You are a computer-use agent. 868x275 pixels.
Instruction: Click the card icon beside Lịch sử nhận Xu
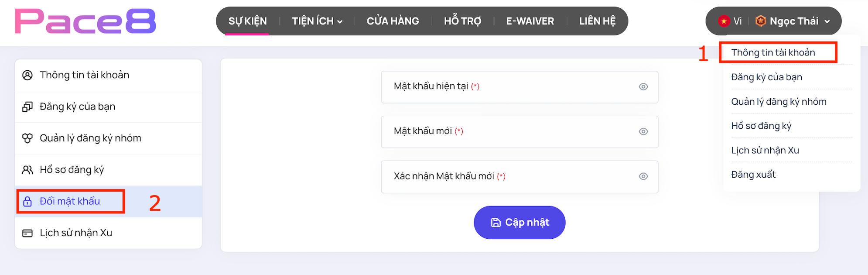click(x=27, y=233)
